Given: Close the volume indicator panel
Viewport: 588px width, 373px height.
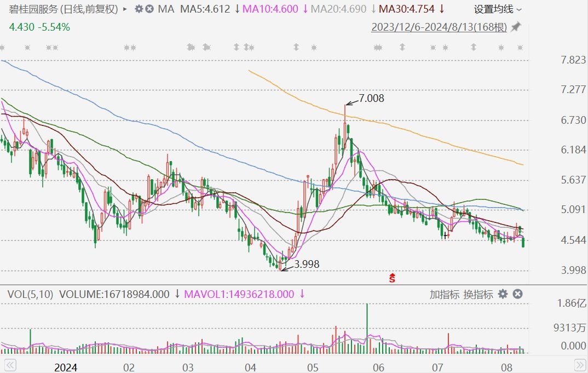Looking at the screenshot, I should click(517, 294).
